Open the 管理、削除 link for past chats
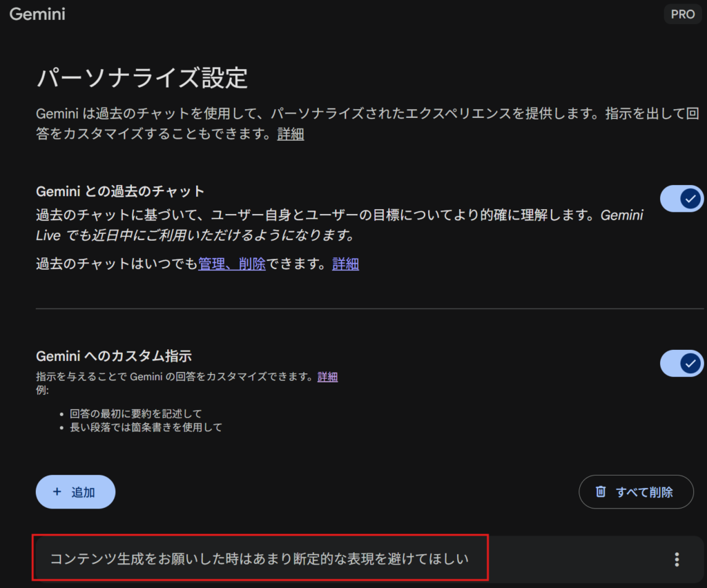This screenshot has height=588, width=707. (232, 264)
